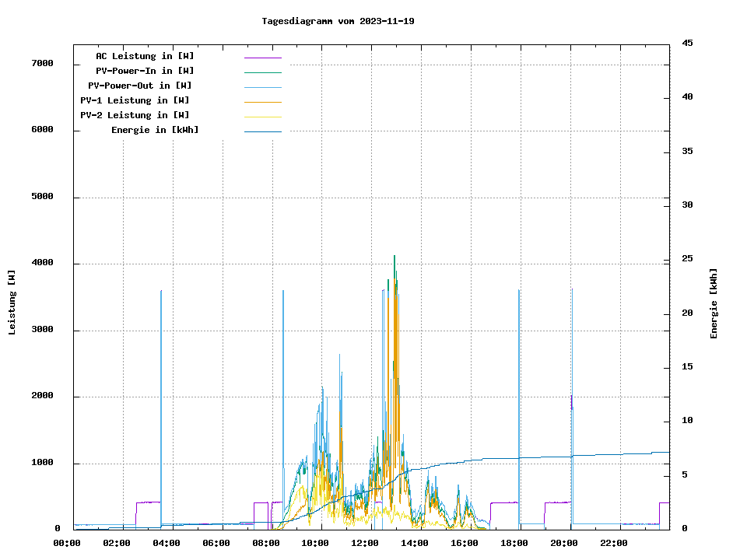Click the purple AC Leistung legend line

(262, 57)
